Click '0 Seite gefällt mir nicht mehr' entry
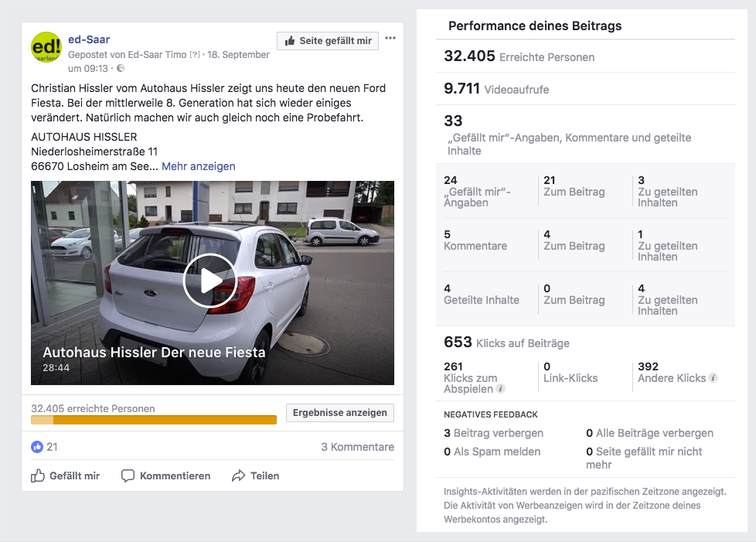This screenshot has width=756, height=542. click(x=644, y=458)
